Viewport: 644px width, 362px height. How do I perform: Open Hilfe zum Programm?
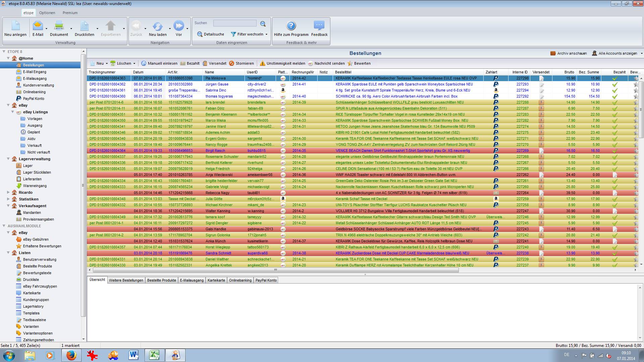point(291,26)
